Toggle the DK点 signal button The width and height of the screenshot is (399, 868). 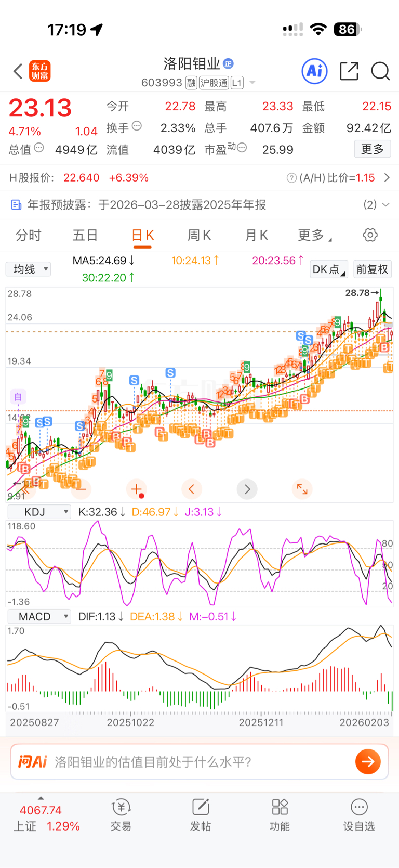pyautogui.click(x=329, y=269)
